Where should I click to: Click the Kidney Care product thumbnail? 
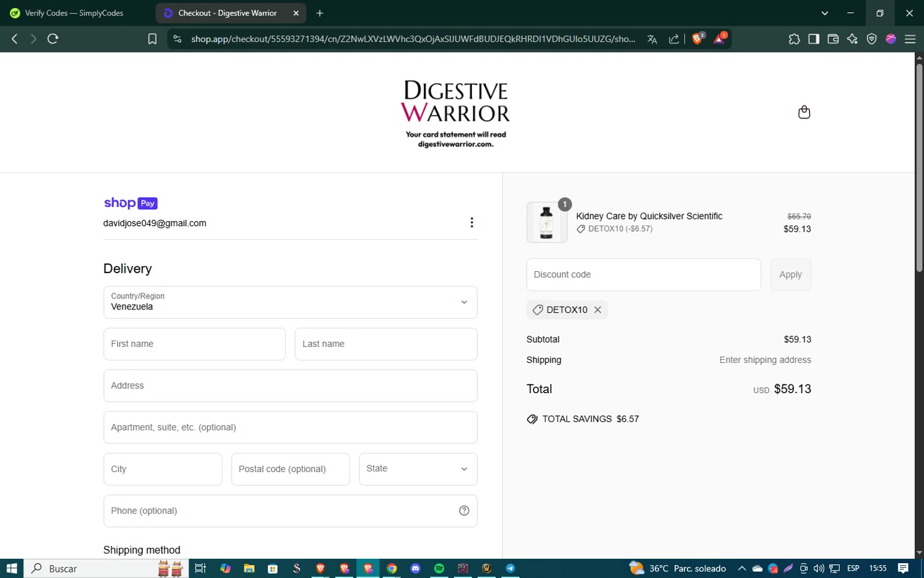[546, 222]
